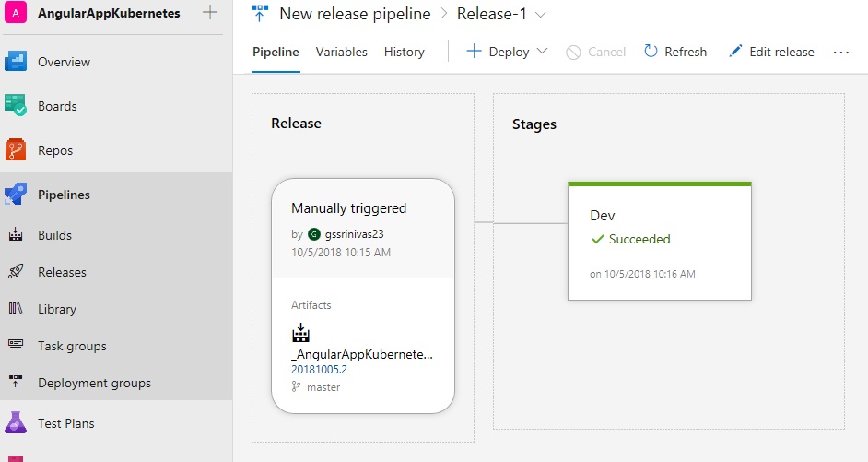Open the Overview icon in sidebar
This screenshot has width=868, height=462.
point(16,62)
